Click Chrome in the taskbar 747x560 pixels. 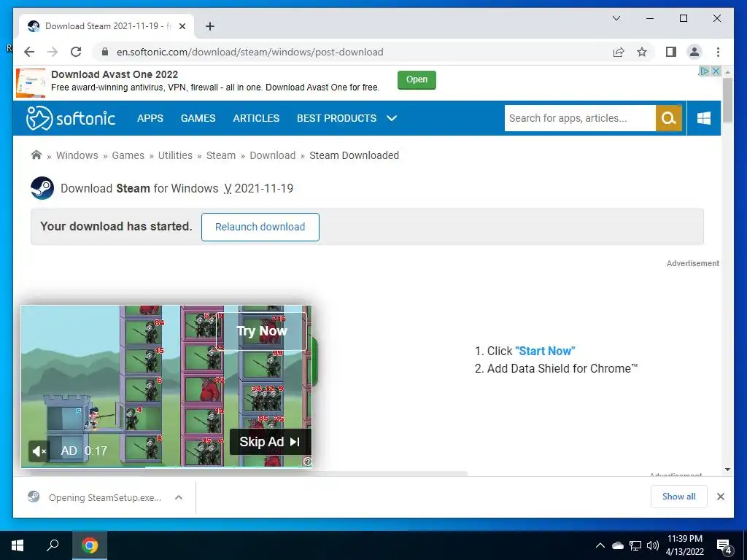pyautogui.click(x=90, y=545)
